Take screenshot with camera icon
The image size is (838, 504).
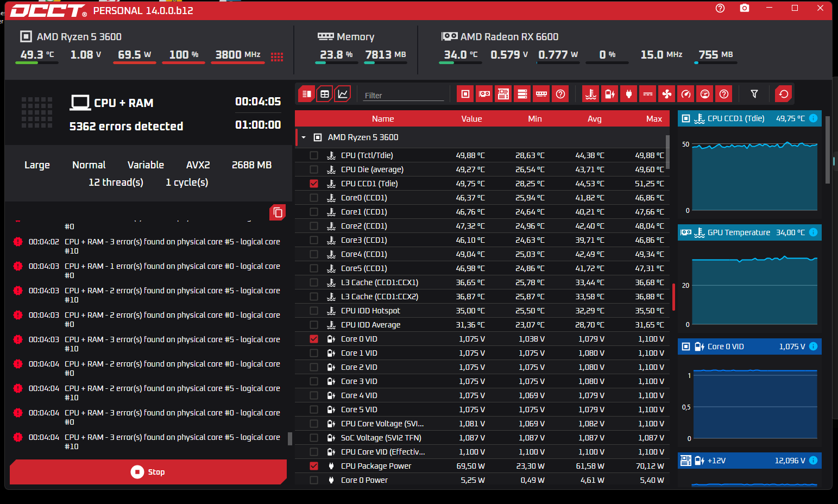[745, 8]
